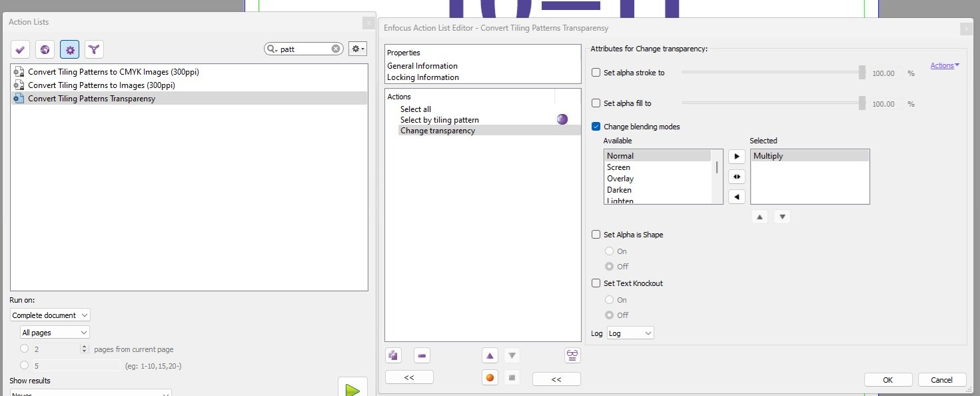This screenshot has height=396, width=980.
Task: Move the selected blending mode up
Action: (x=759, y=217)
